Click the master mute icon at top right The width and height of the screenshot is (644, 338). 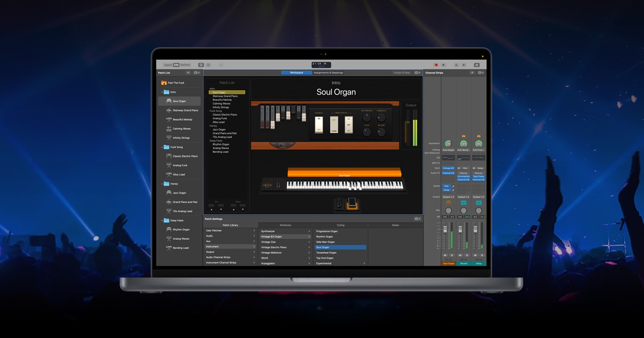pos(464,64)
